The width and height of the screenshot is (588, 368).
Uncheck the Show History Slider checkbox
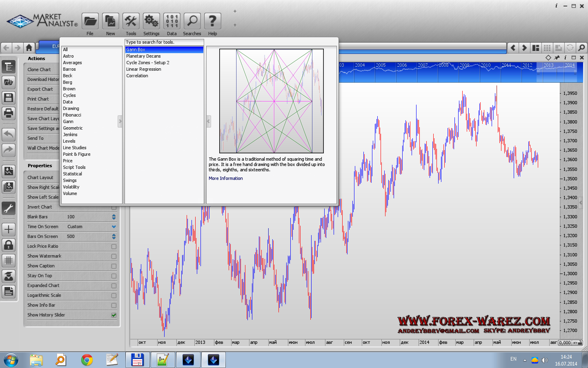pos(114,315)
